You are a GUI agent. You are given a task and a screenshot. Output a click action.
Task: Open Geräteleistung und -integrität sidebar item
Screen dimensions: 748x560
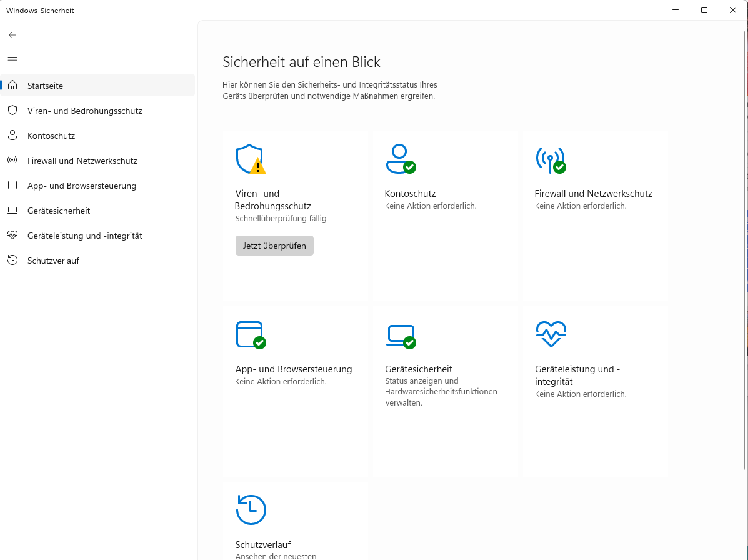point(84,236)
